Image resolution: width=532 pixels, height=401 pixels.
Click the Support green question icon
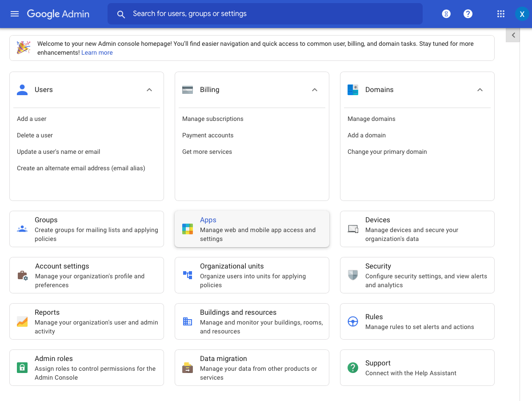(353, 367)
